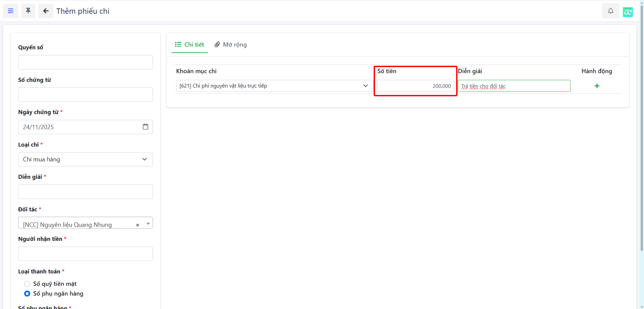Select Sổ phụ ngân hàng radio option
This screenshot has width=644, height=309.
(27, 294)
